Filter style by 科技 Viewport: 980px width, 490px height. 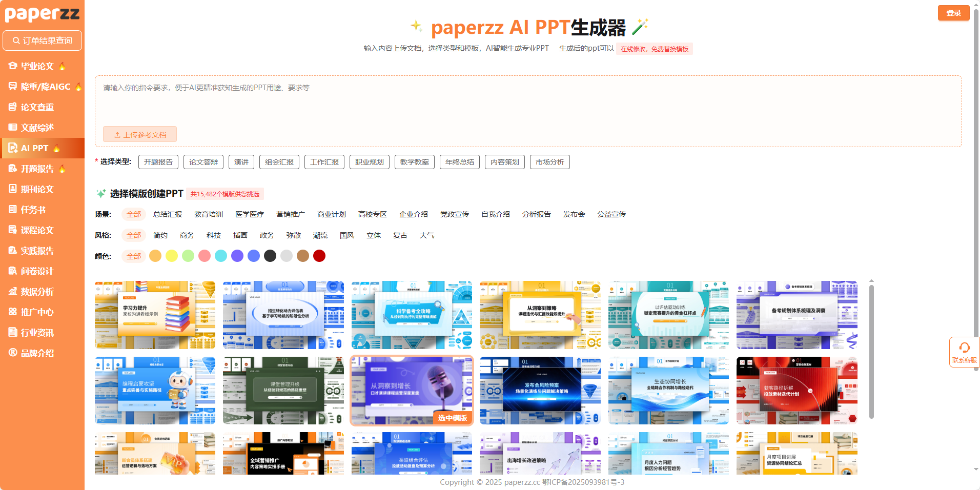click(x=214, y=235)
